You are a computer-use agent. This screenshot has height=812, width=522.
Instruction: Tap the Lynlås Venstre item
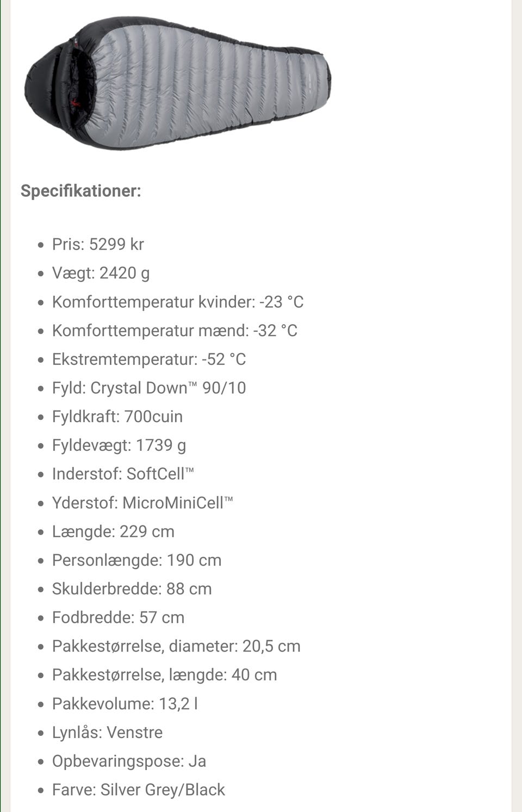click(107, 733)
